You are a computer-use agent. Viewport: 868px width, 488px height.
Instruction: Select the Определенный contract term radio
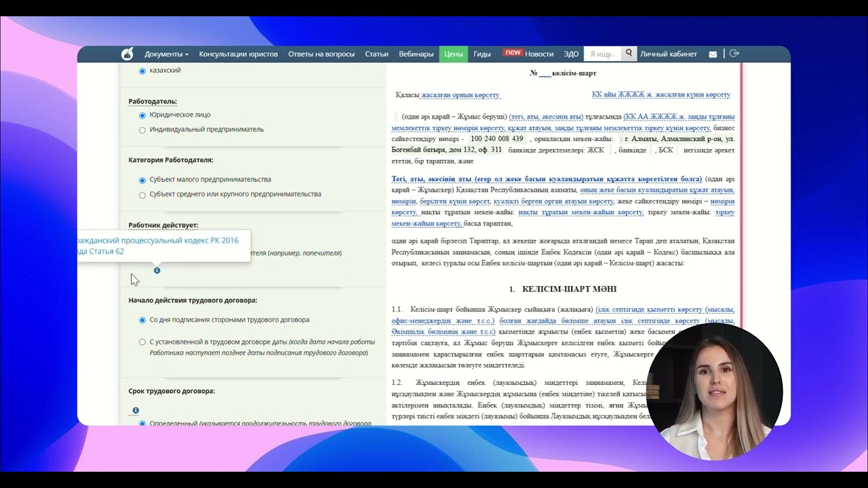142,424
